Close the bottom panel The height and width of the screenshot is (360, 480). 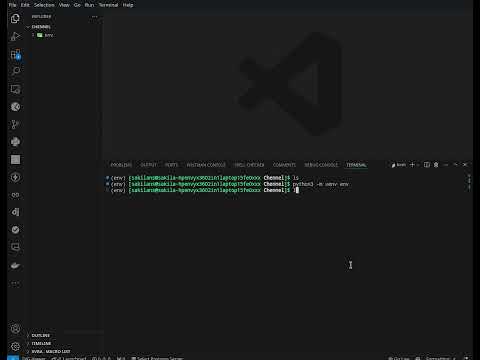click(465, 165)
